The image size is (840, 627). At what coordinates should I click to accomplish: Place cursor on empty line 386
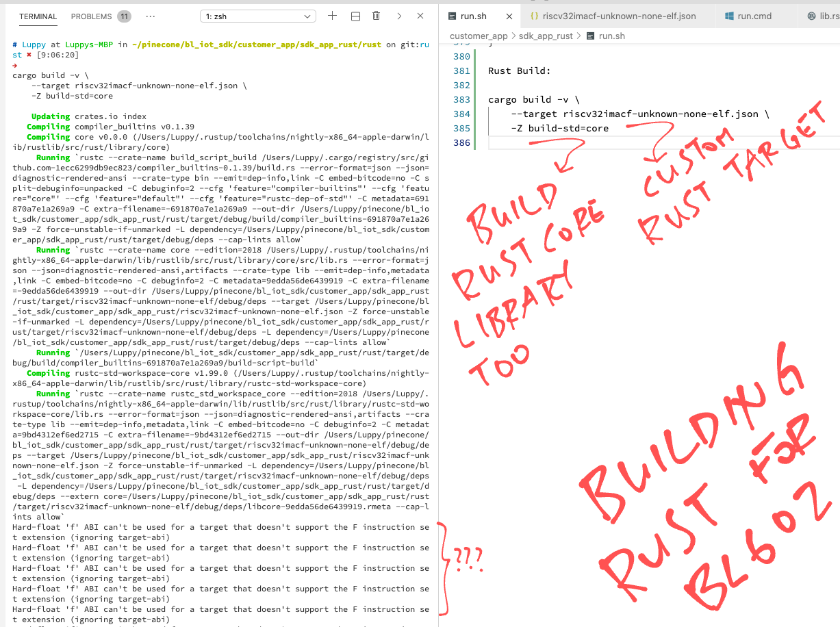pyautogui.click(x=616, y=142)
